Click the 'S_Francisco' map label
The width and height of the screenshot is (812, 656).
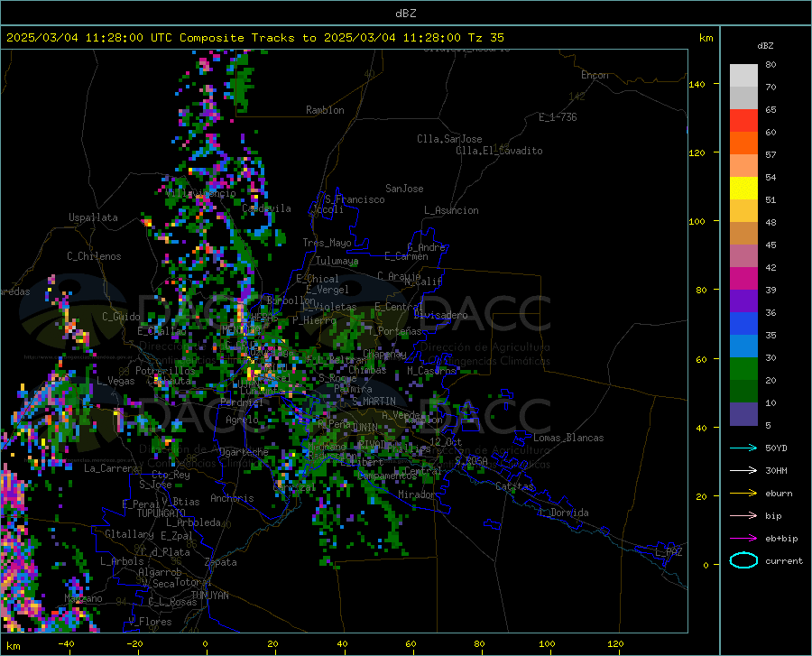coord(355,199)
